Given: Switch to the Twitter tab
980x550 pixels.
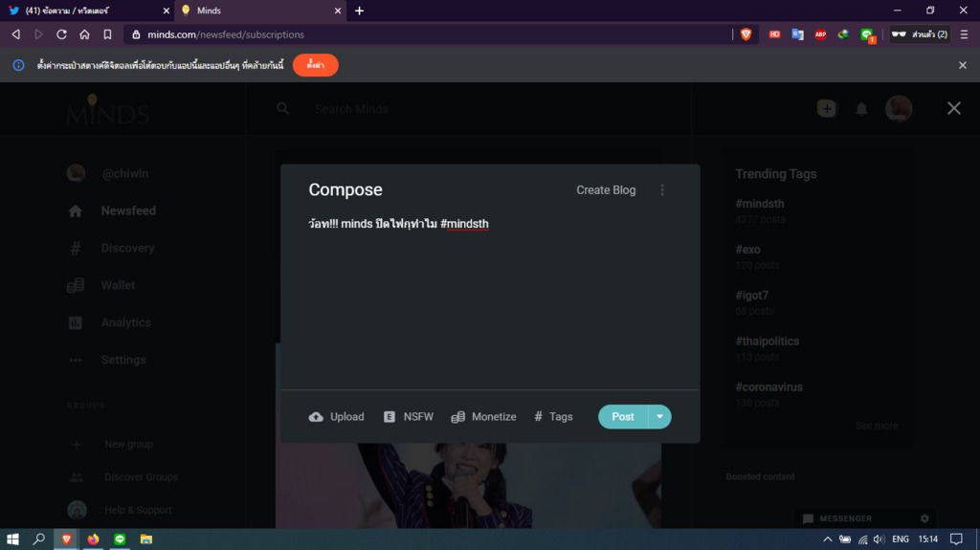Looking at the screenshot, I should (86, 11).
